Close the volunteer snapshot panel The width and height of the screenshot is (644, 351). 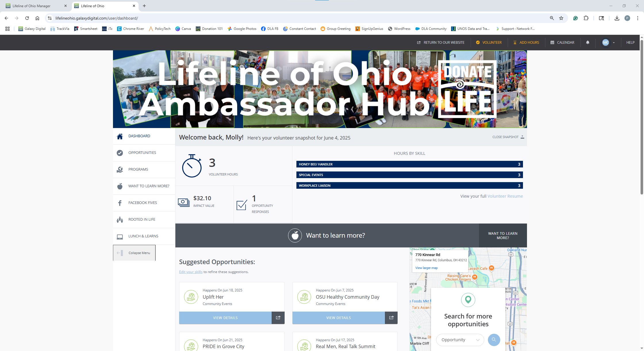click(508, 137)
